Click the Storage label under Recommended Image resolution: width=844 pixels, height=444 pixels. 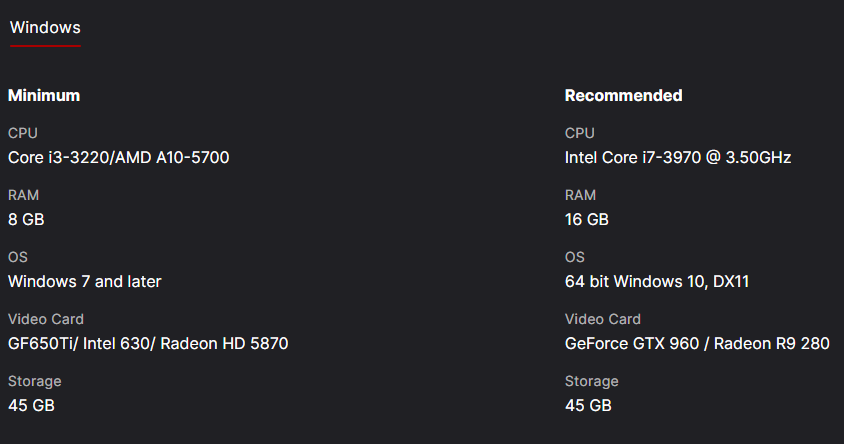click(592, 381)
